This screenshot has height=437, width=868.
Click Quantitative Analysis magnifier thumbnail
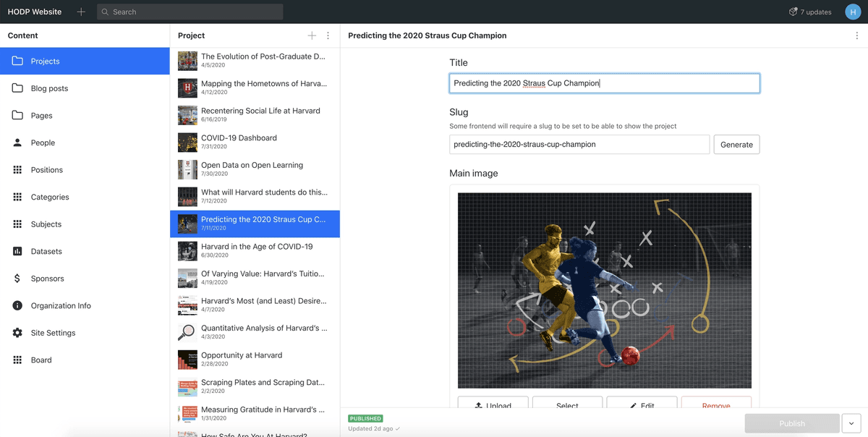187,332
